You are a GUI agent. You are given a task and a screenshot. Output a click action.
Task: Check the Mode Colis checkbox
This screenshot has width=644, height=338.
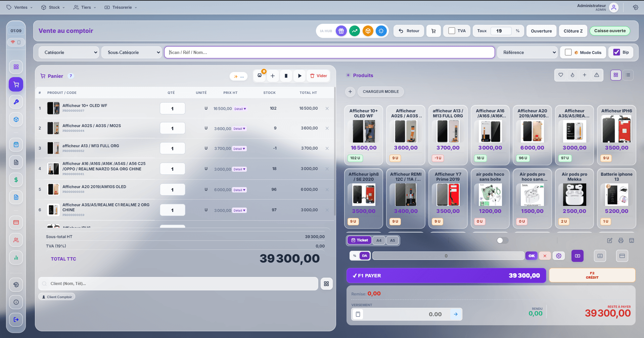(x=568, y=52)
